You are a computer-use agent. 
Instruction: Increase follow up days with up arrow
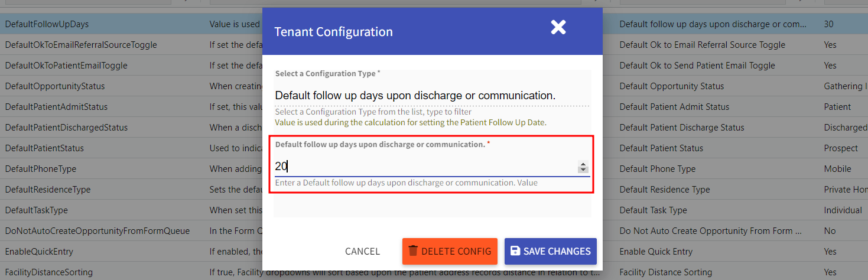click(583, 164)
